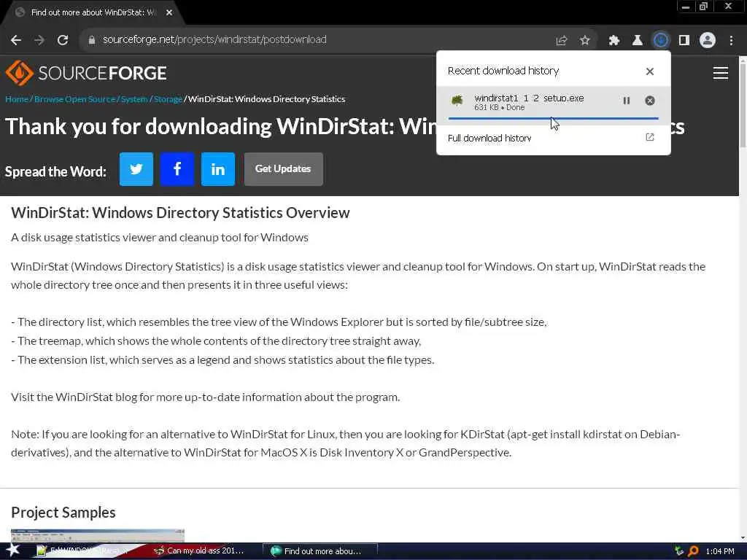
Task: Reload the page with refresh icon
Action: point(63,40)
